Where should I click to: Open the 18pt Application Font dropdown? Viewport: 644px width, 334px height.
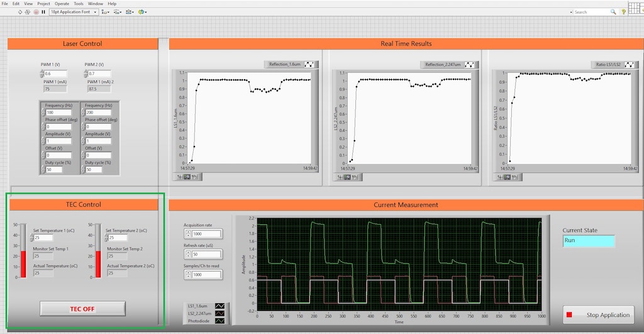coord(71,12)
